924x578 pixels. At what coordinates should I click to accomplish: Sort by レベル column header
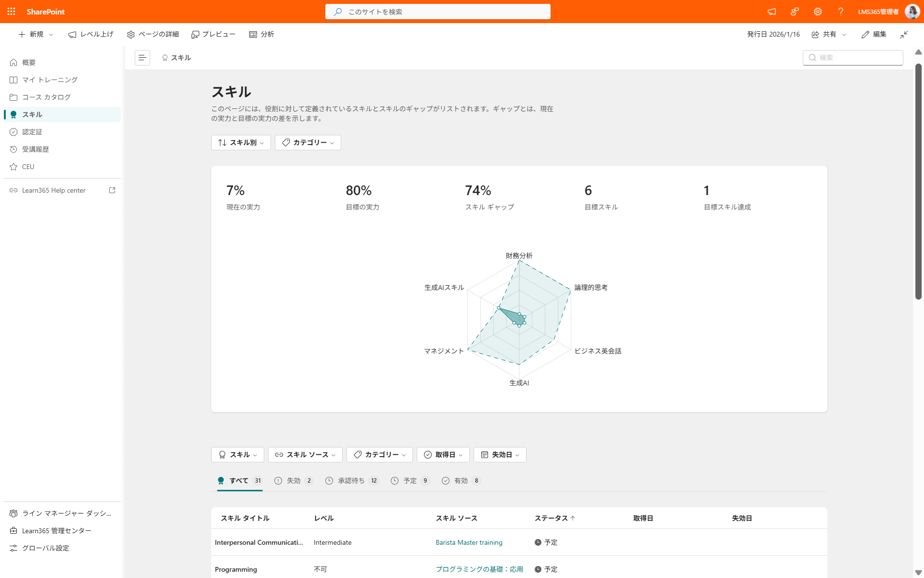click(x=324, y=518)
